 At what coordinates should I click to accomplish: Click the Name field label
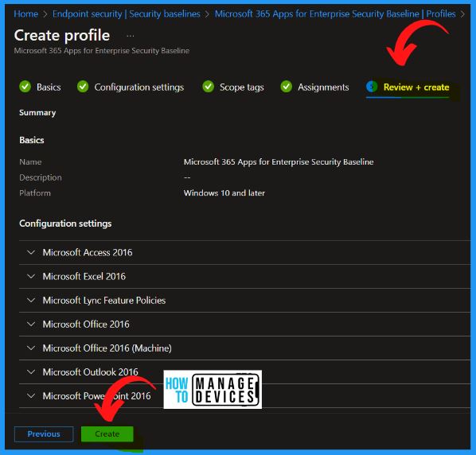(x=30, y=162)
